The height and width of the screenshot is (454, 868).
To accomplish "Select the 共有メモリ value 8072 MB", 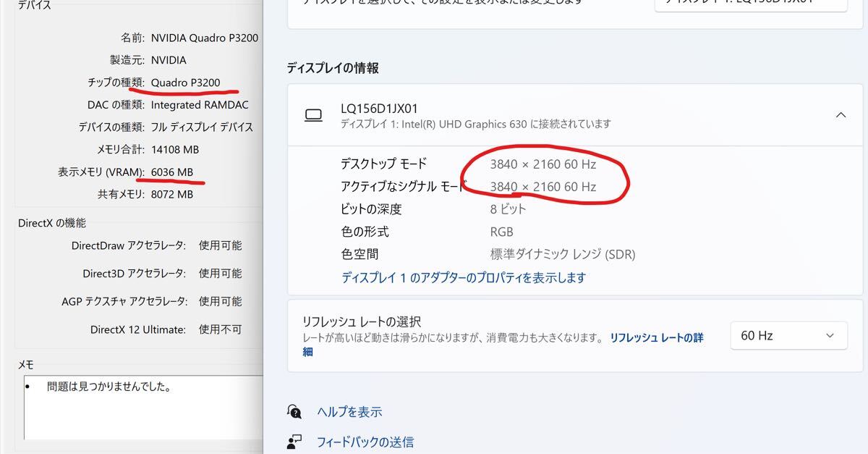I will 171,195.
